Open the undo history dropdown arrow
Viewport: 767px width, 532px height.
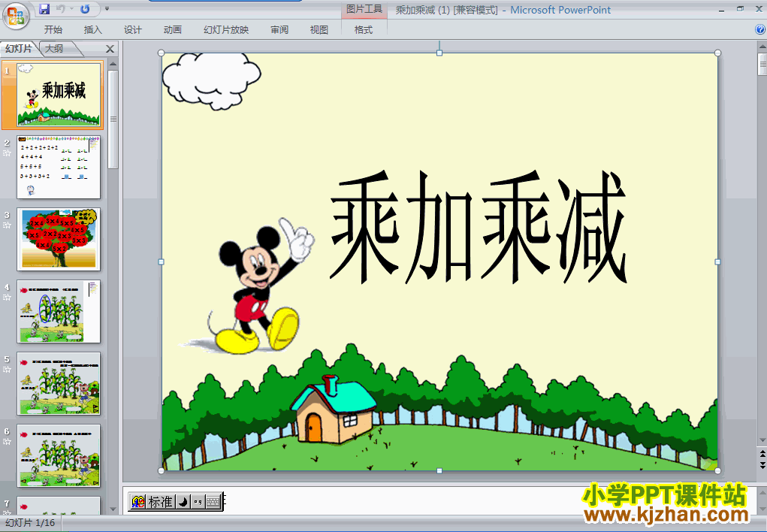click(x=71, y=9)
